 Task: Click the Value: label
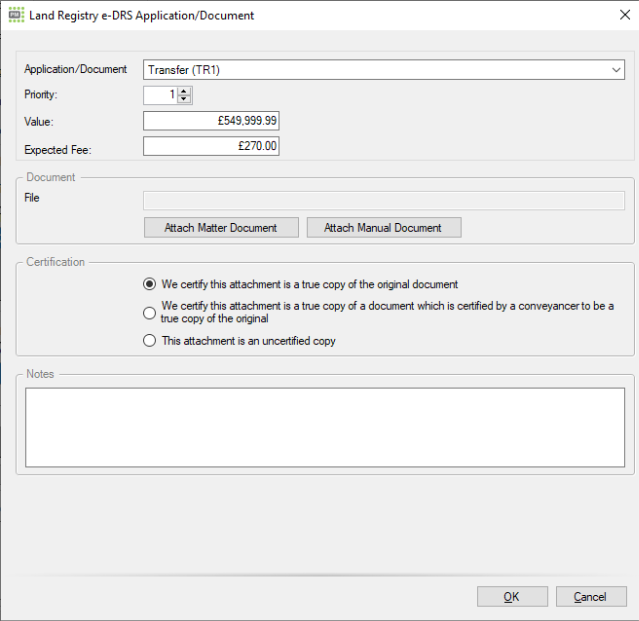coord(39,121)
